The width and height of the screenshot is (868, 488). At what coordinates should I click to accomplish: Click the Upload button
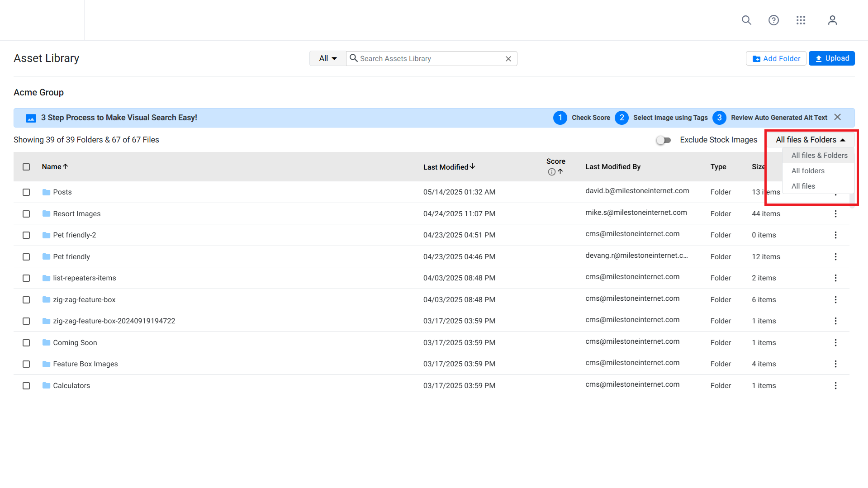coord(831,58)
